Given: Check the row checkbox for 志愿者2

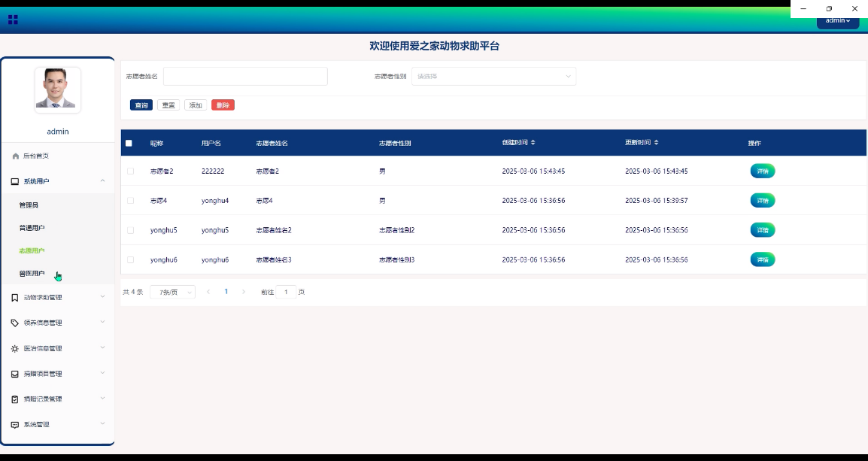Looking at the screenshot, I should click(x=129, y=171).
